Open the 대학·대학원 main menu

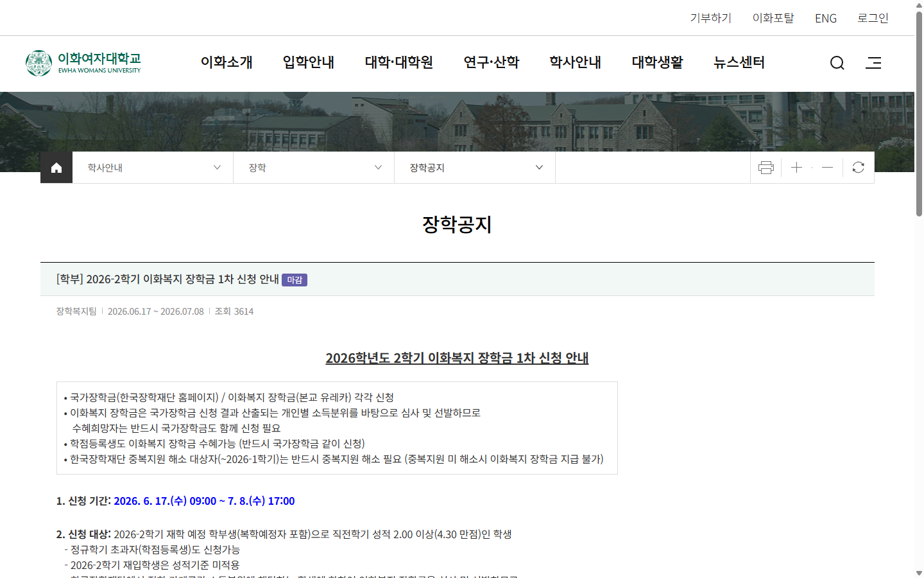(x=399, y=62)
